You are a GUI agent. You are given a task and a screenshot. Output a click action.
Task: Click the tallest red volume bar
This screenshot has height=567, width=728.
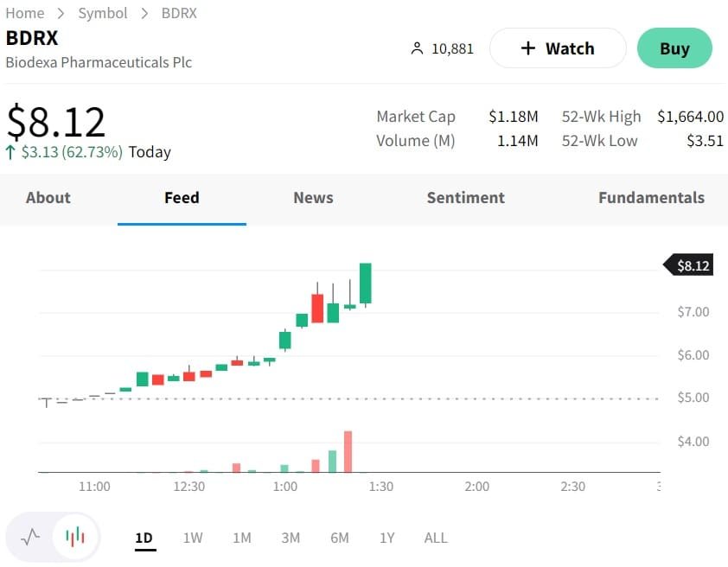348,452
